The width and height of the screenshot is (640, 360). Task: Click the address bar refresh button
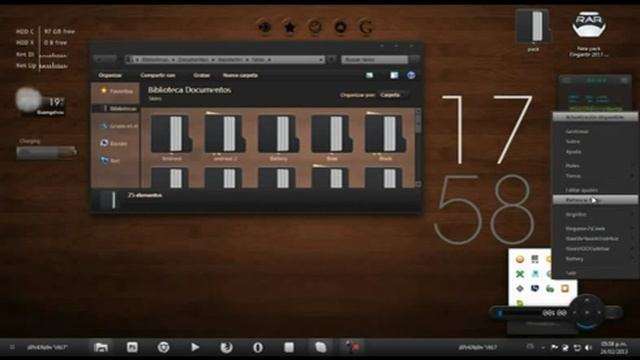[332, 60]
